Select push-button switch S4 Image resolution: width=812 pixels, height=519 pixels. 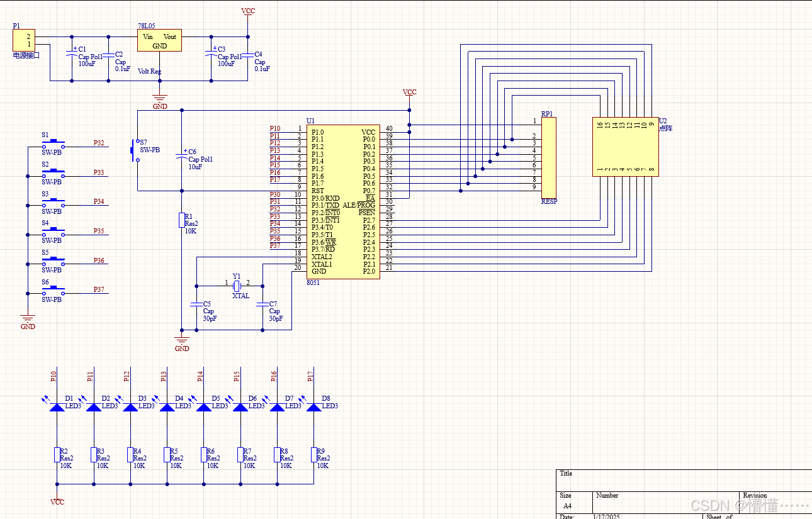(x=54, y=233)
